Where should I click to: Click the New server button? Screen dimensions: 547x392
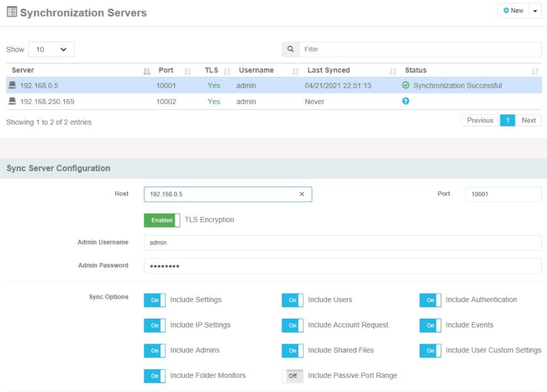coord(513,11)
